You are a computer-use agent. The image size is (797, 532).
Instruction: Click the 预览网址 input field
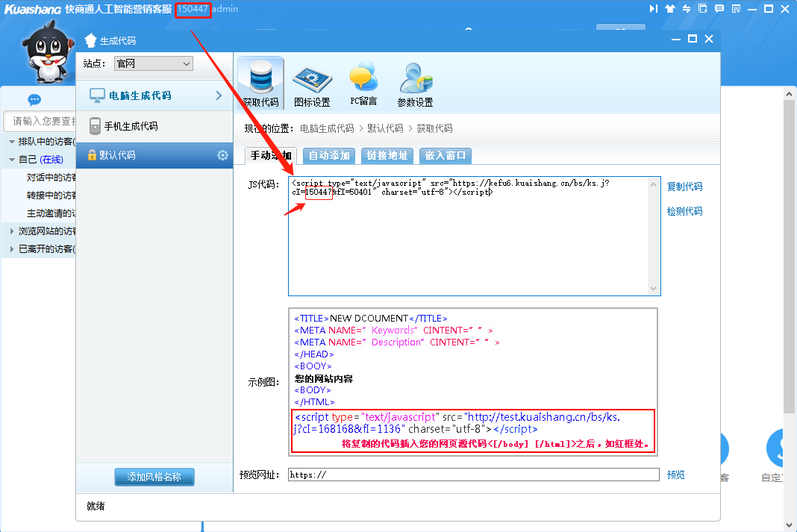coord(473,475)
